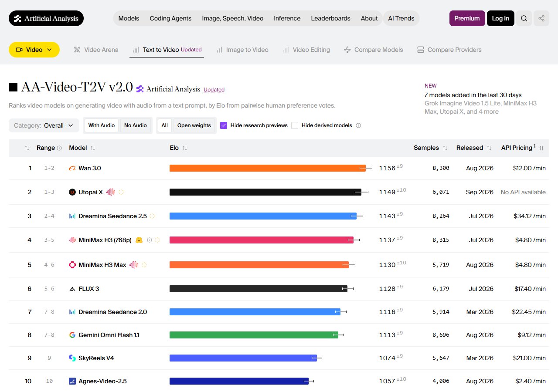Click the Updated link beside Artificial Analysis heading
Screen dimensions: 558x392
pyautogui.click(x=214, y=90)
